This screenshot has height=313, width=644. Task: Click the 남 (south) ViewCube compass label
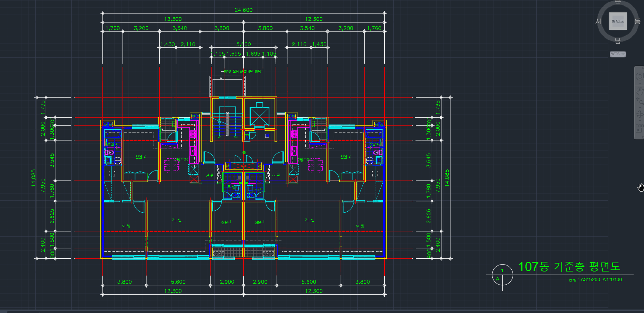click(x=618, y=41)
